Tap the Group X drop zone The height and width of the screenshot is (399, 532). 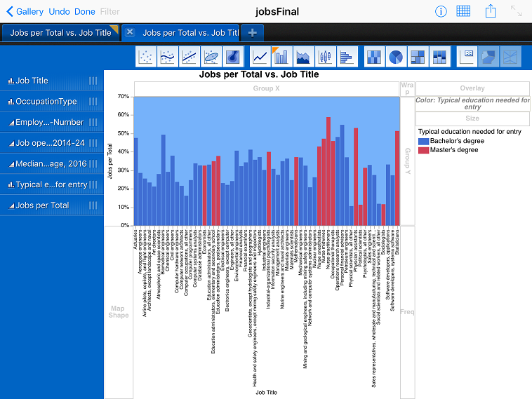coord(266,88)
